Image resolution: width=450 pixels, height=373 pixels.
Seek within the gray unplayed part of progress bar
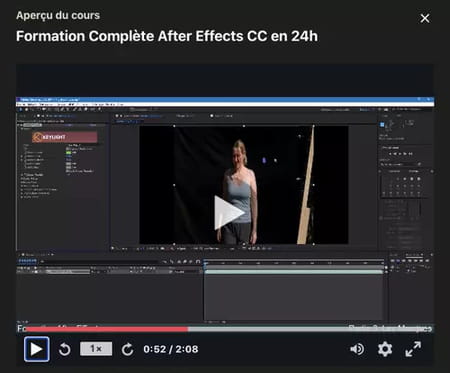click(x=310, y=329)
